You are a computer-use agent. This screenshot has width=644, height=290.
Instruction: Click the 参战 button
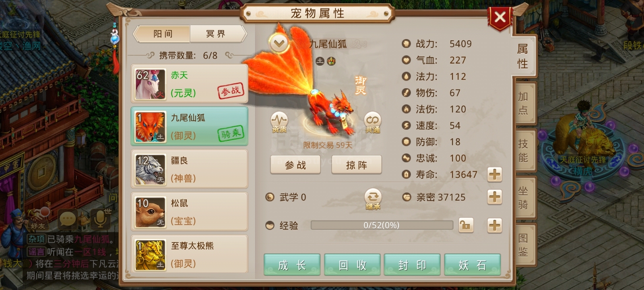pos(295,165)
